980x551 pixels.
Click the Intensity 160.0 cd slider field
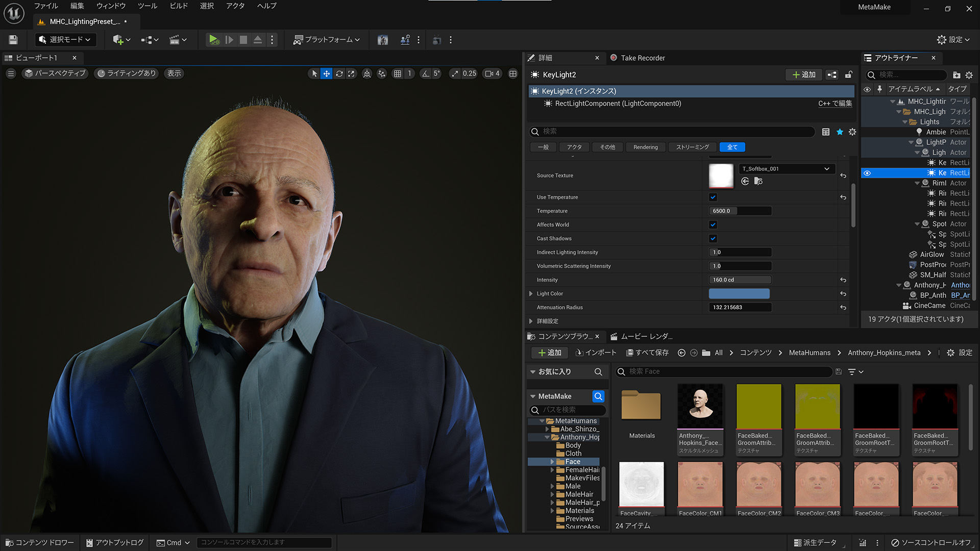(740, 280)
